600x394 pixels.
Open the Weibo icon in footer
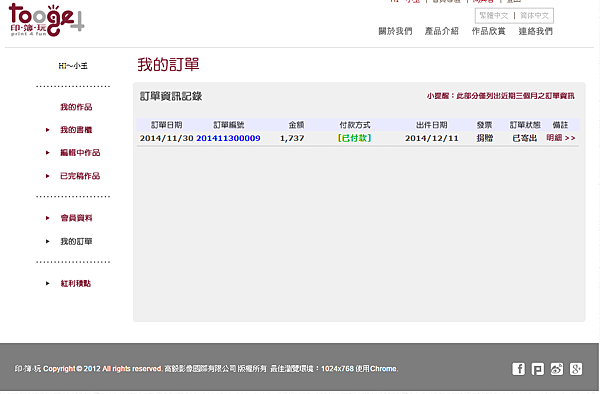tap(557, 369)
